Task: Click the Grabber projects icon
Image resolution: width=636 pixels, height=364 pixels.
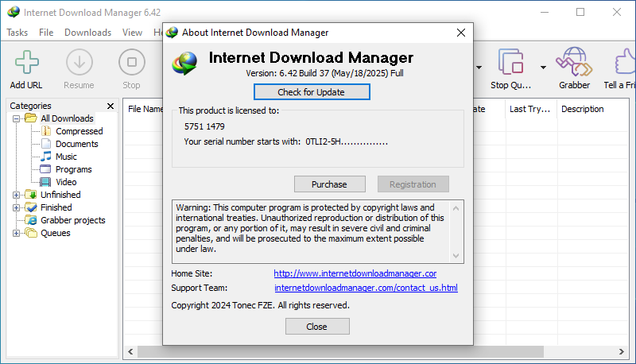Action: click(x=31, y=219)
